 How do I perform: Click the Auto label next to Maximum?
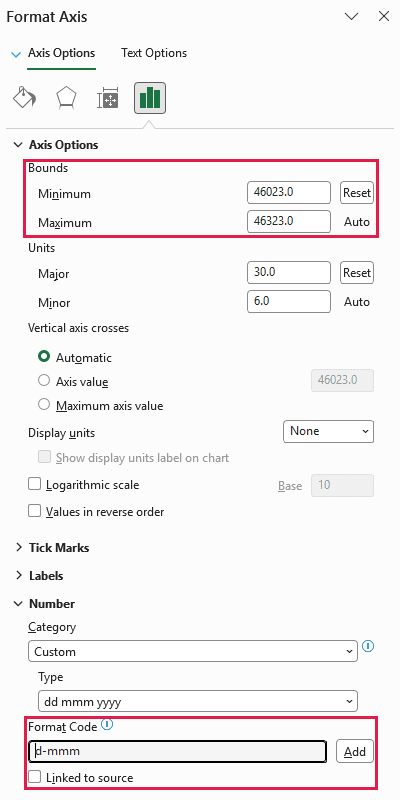pos(357,222)
